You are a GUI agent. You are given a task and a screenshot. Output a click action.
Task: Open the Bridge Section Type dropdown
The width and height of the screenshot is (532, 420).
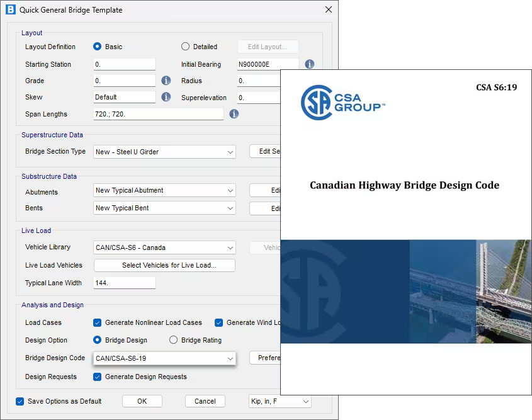point(164,152)
